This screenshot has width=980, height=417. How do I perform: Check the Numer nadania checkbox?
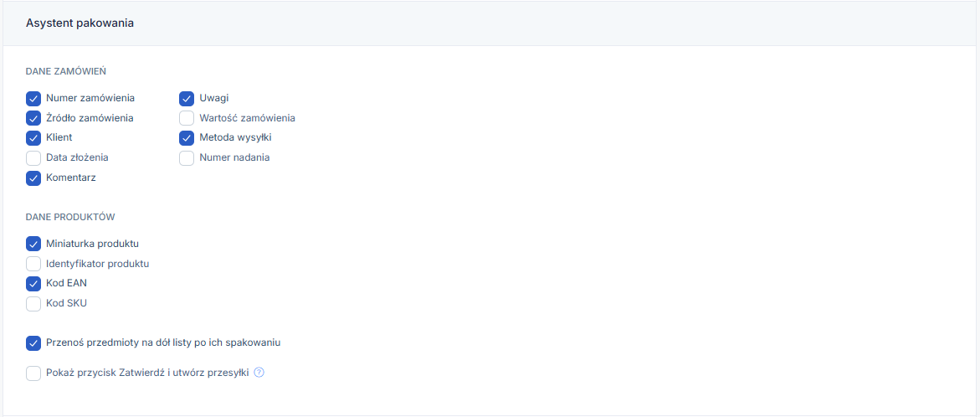(187, 157)
